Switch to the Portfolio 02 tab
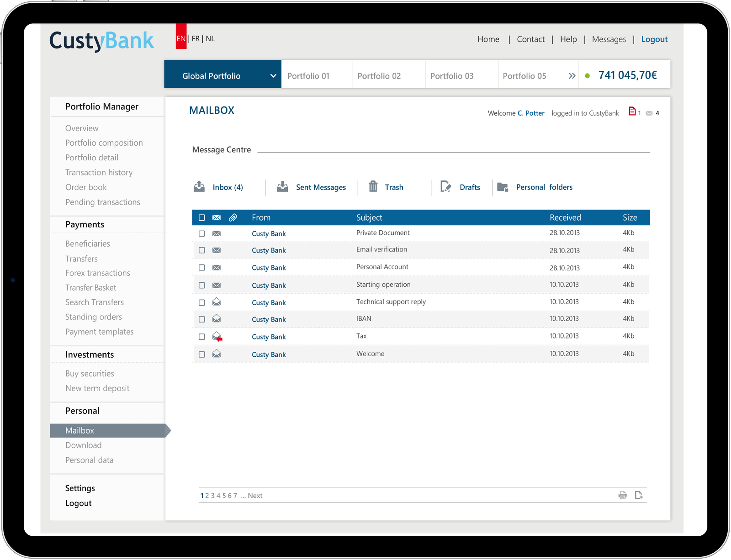 379,76
